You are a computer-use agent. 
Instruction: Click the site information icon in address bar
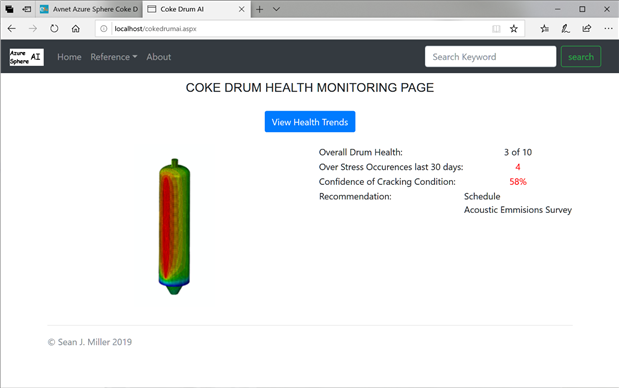tap(103, 28)
